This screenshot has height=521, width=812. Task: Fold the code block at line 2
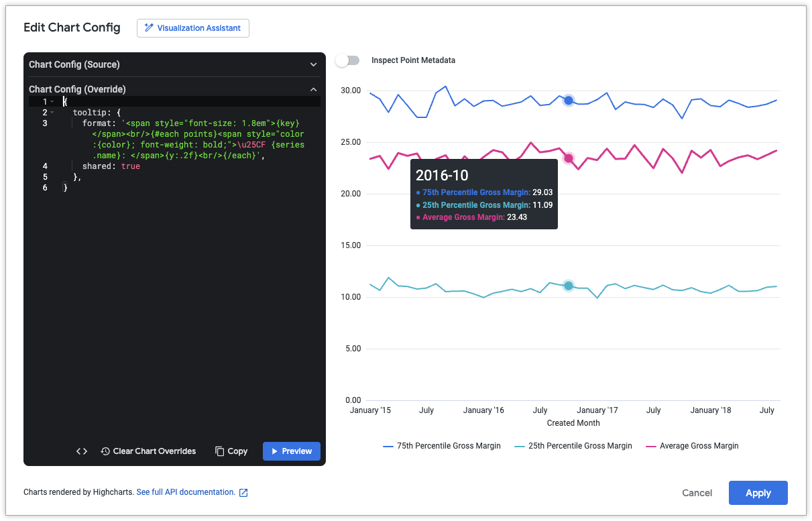point(52,113)
